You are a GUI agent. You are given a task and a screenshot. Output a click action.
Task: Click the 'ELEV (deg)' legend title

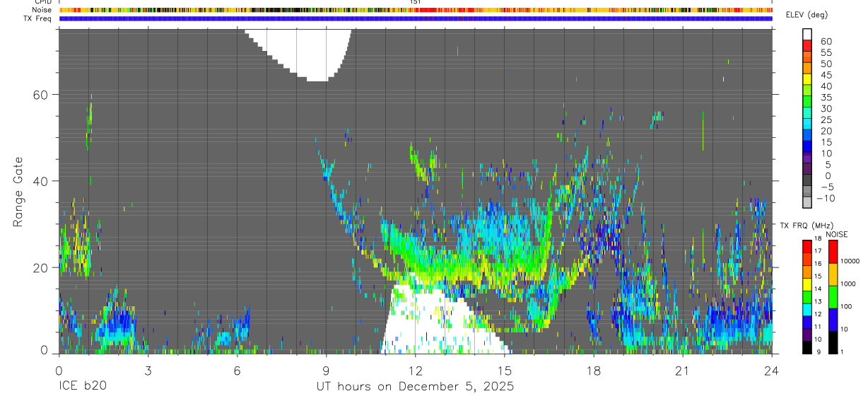point(807,15)
